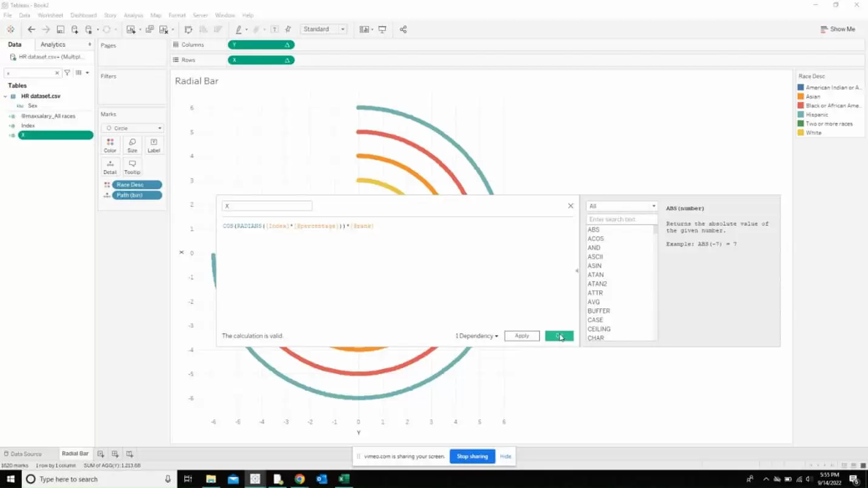
Task: Click the Hide link in sharing bar
Action: click(x=506, y=456)
